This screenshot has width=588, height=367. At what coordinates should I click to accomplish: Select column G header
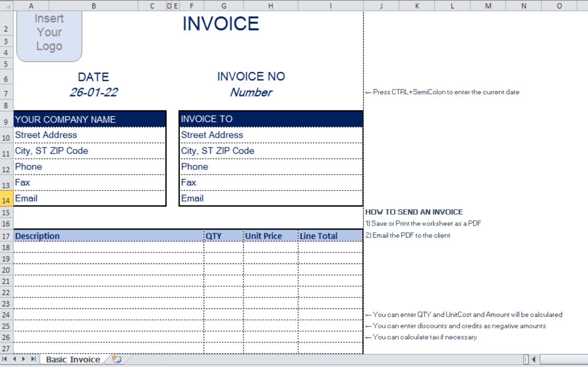[x=224, y=6]
